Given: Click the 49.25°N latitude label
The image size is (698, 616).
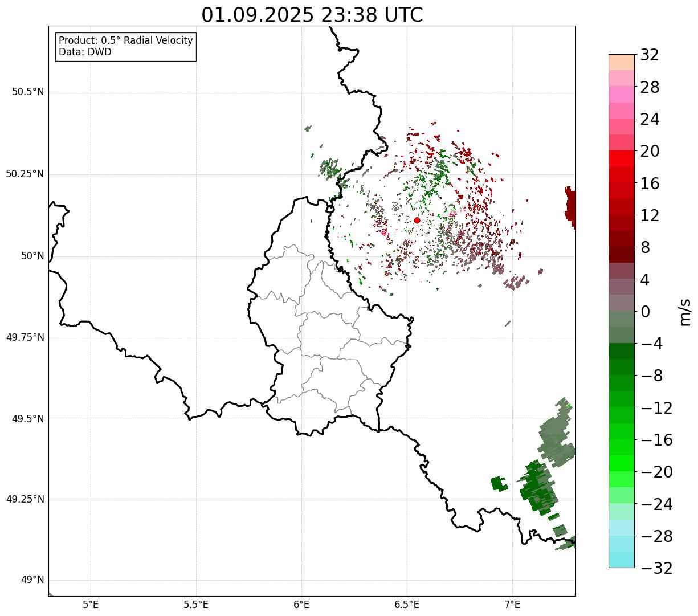Looking at the screenshot, I should point(25,500).
